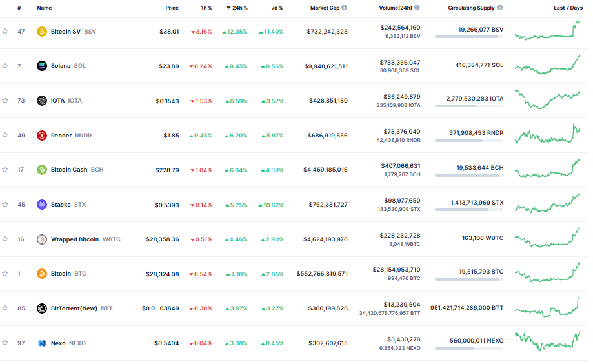Screen dimensions: 593x364
Task: Add Nexo to watchlist with star
Action: [5, 343]
